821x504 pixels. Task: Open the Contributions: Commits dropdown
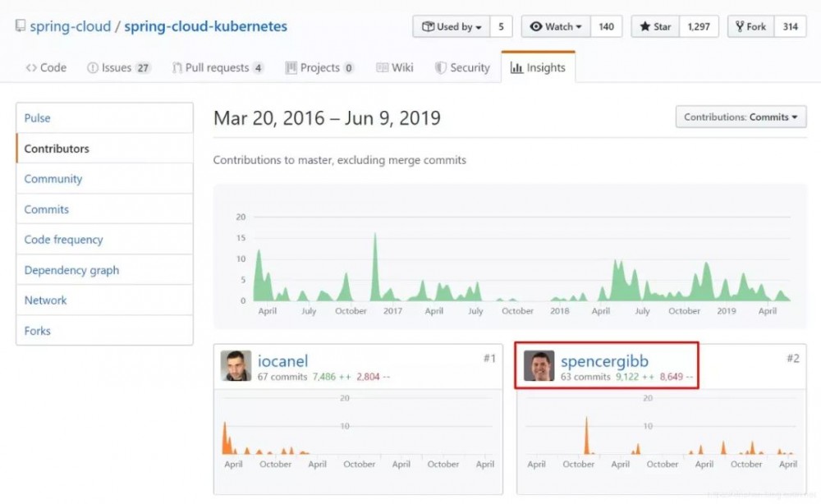tap(739, 117)
